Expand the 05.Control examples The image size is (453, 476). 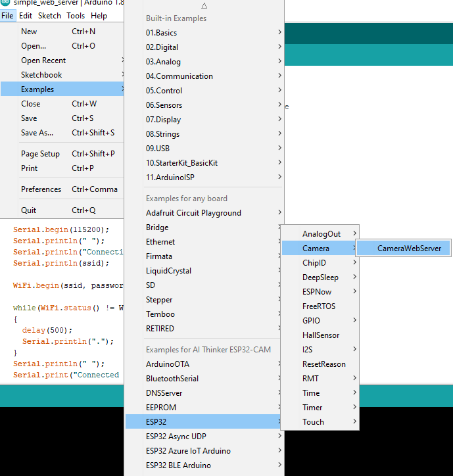204,91
